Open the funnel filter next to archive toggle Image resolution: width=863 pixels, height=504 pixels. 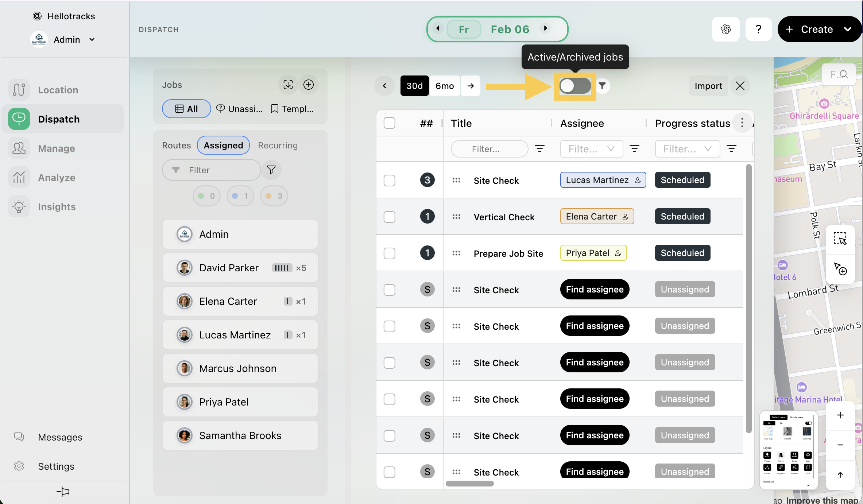coord(602,86)
